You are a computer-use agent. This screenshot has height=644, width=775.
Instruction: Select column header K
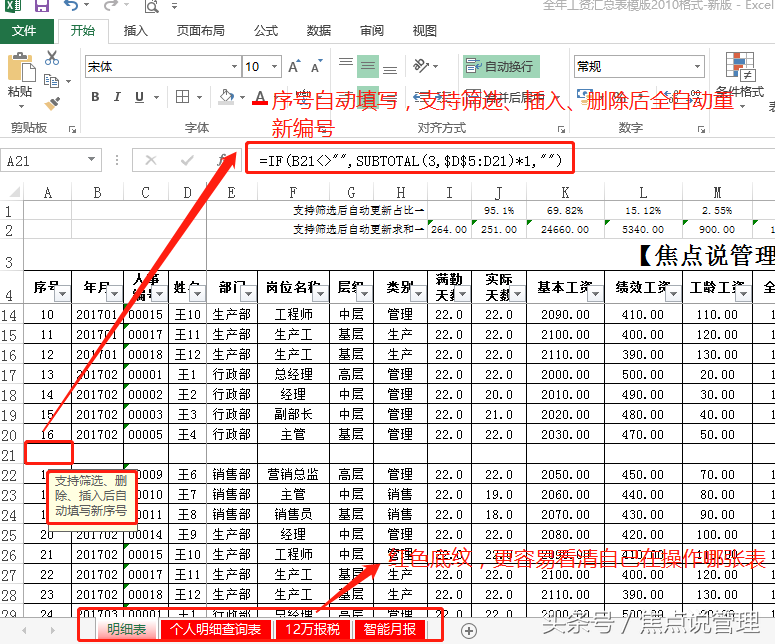pyautogui.click(x=565, y=192)
